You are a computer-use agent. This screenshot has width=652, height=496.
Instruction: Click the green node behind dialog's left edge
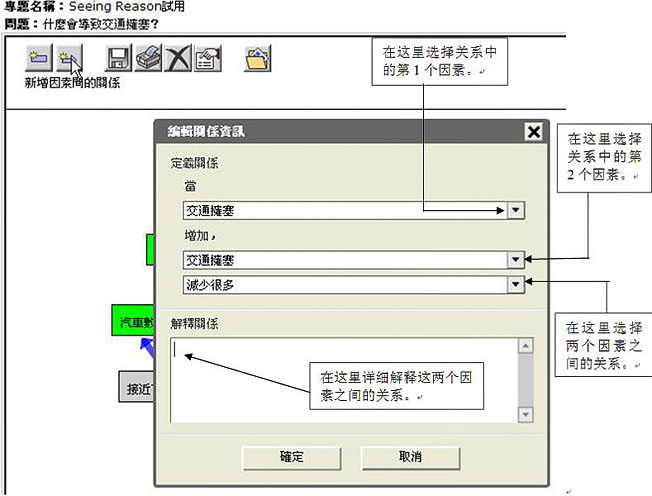[150, 248]
